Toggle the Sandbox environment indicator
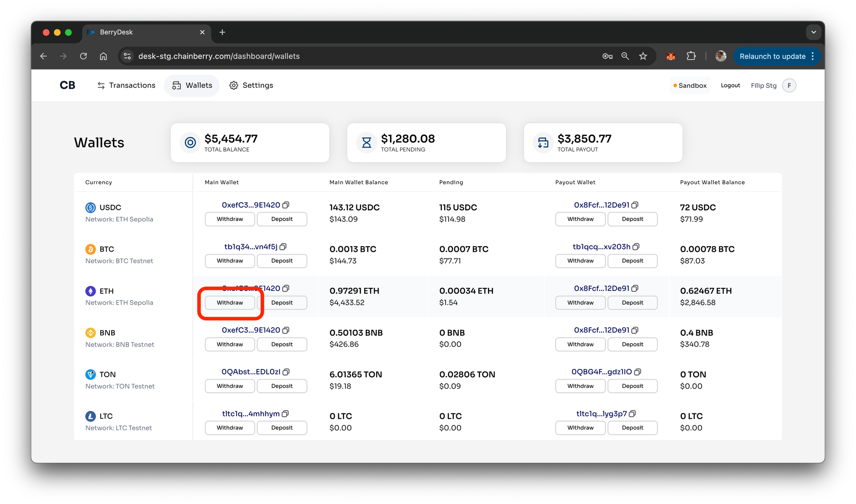Image resolution: width=856 pixels, height=504 pixels. click(690, 85)
